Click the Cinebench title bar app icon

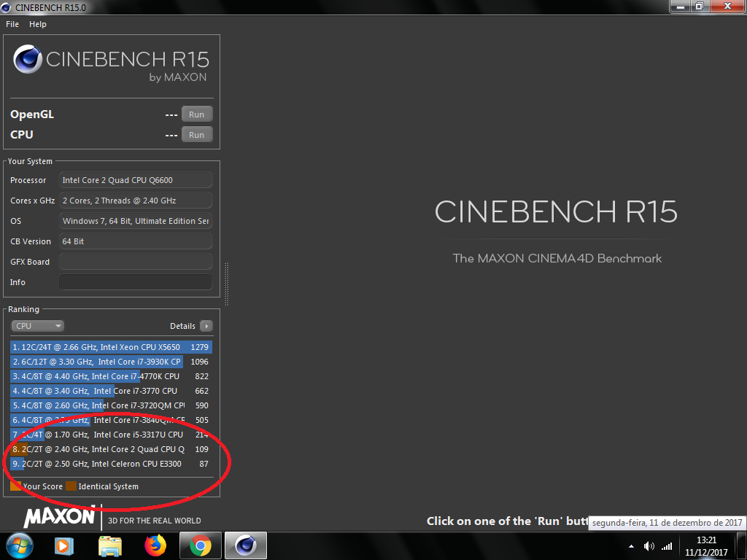pos(6,7)
